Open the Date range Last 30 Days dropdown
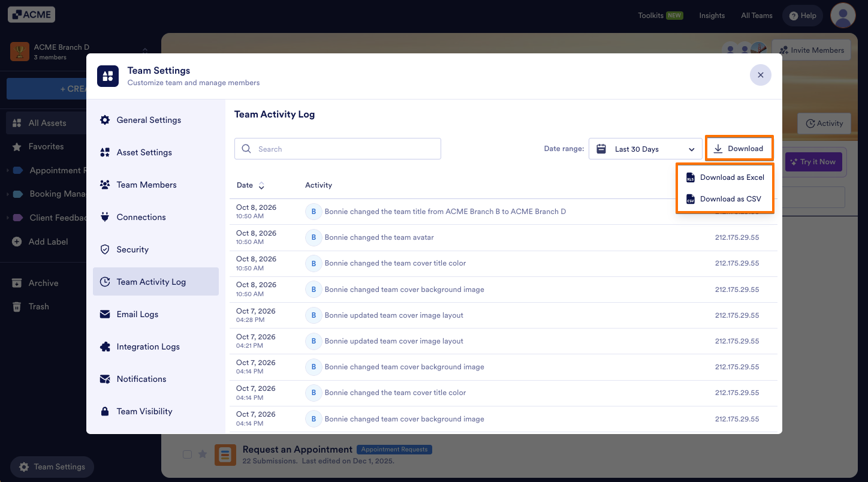This screenshot has height=482, width=868. (646, 149)
